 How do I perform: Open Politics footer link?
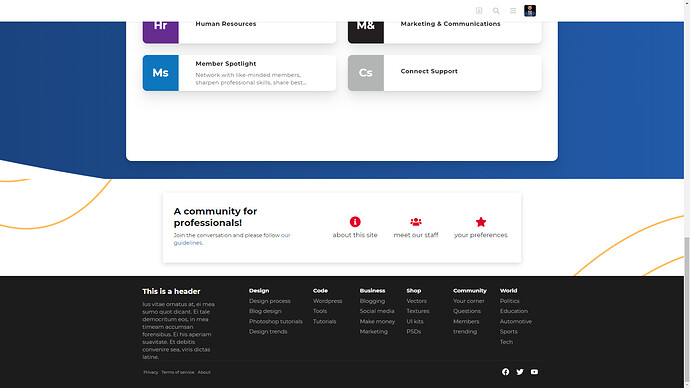click(x=510, y=301)
